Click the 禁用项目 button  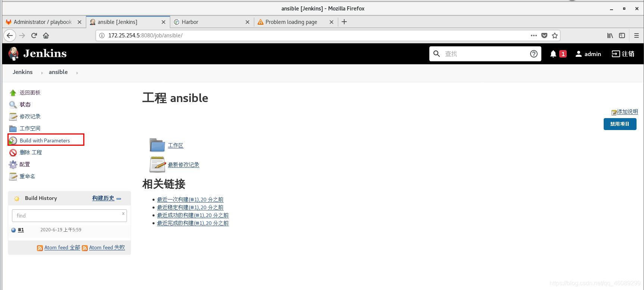click(620, 124)
